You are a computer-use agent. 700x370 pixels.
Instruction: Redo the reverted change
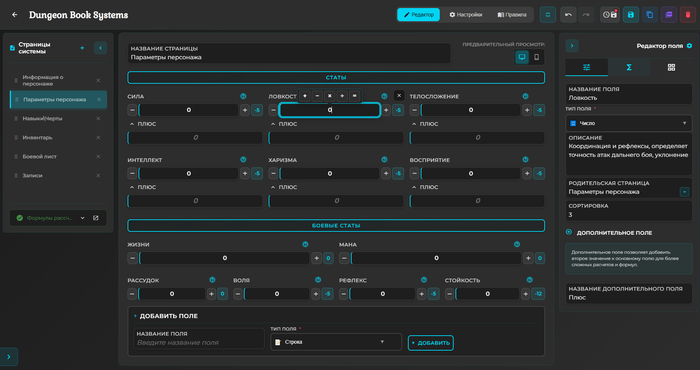coord(586,15)
